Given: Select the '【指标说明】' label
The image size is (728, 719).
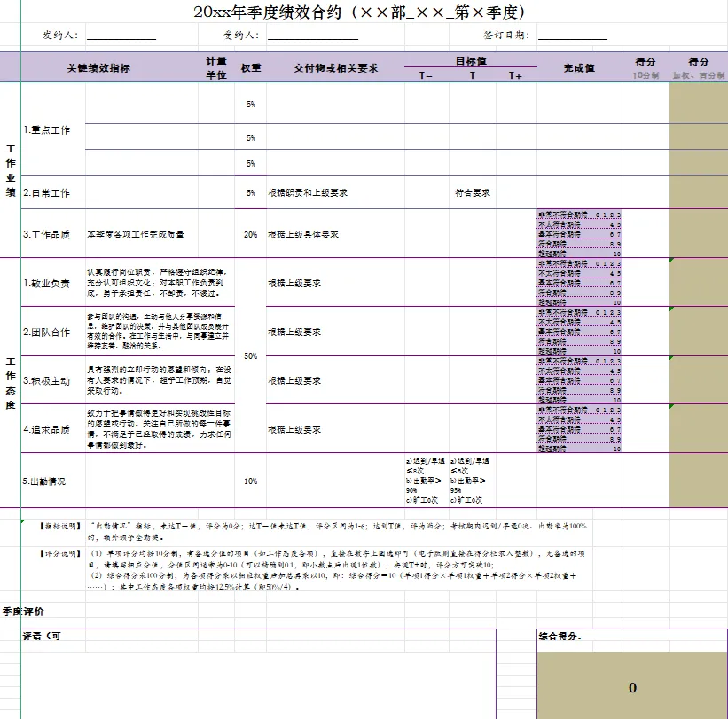Looking at the screenshot, I should 60,526.
